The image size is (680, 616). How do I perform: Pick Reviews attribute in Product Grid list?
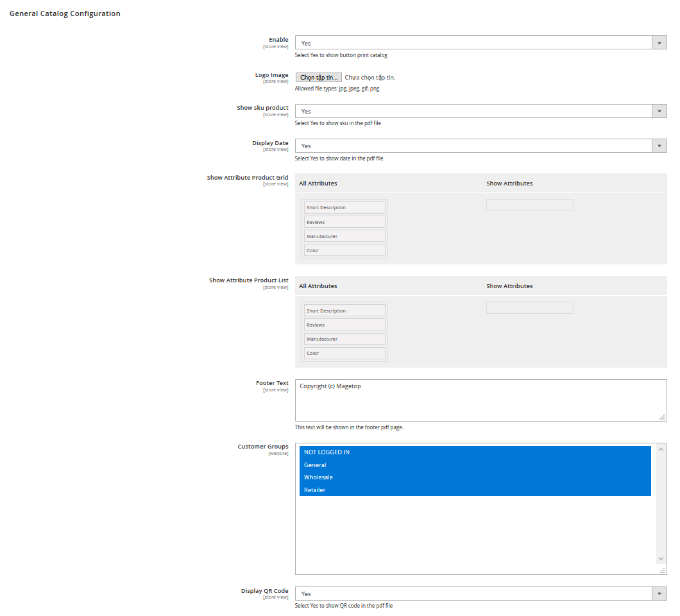(344, 222)
